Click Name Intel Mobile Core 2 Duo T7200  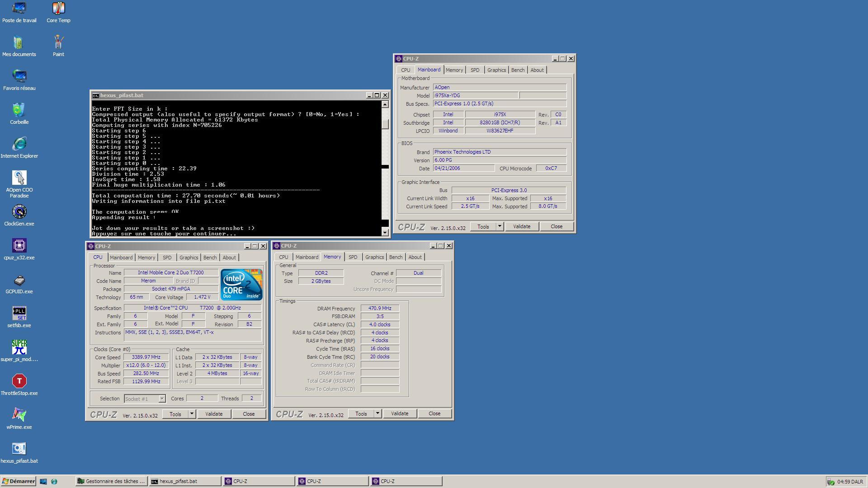tap(171, 272)
